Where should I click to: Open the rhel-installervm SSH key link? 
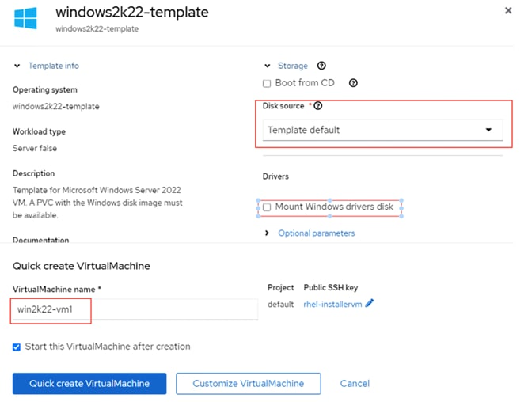click(332, 304)
